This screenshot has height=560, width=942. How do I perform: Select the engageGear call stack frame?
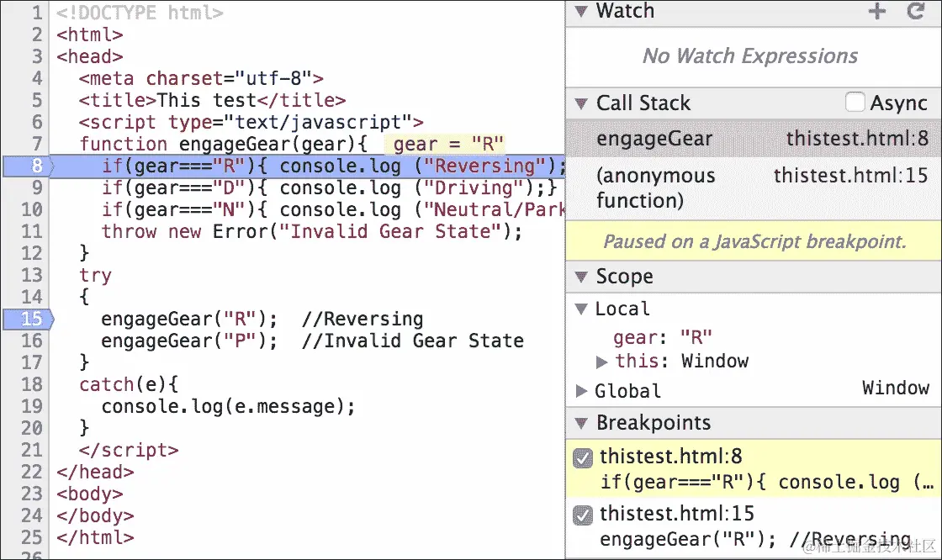click(x=754, y=139)
